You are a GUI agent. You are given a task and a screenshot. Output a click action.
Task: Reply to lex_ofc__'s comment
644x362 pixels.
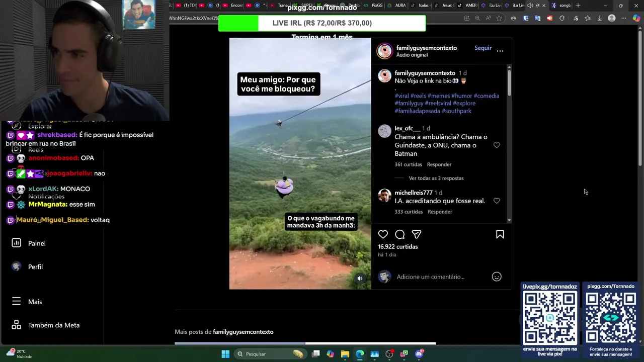tap(439, 164)
